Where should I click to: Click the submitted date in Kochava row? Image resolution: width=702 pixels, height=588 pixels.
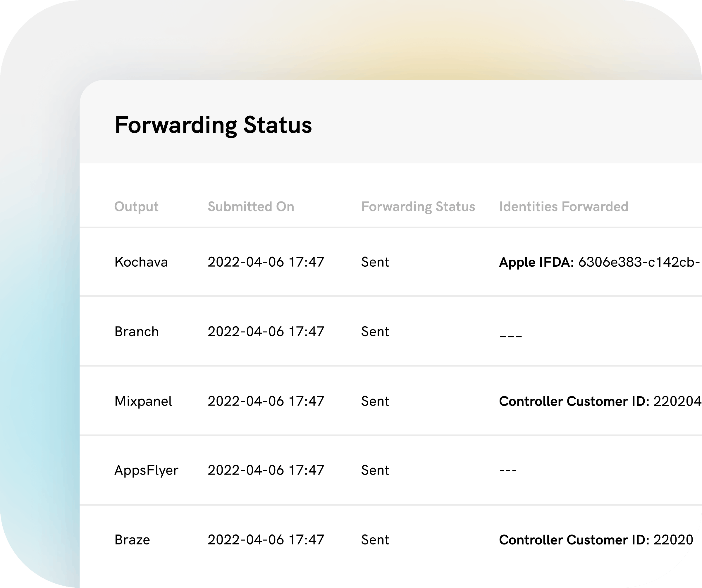[266, 262]
